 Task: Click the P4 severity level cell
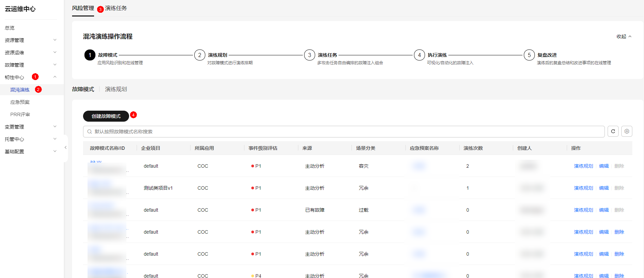click(x=256, y=276)
